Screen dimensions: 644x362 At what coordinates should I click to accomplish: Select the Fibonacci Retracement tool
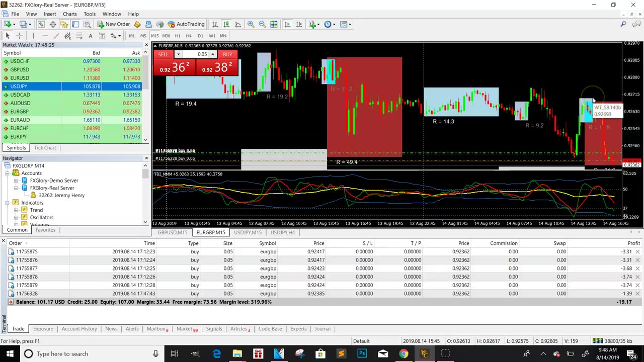(79, 36)
